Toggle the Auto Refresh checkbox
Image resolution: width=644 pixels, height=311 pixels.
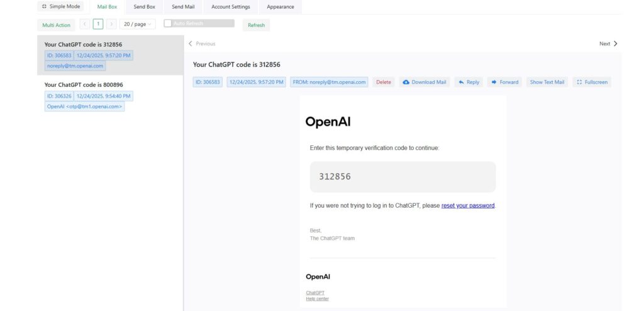click(x=167, y=23)
